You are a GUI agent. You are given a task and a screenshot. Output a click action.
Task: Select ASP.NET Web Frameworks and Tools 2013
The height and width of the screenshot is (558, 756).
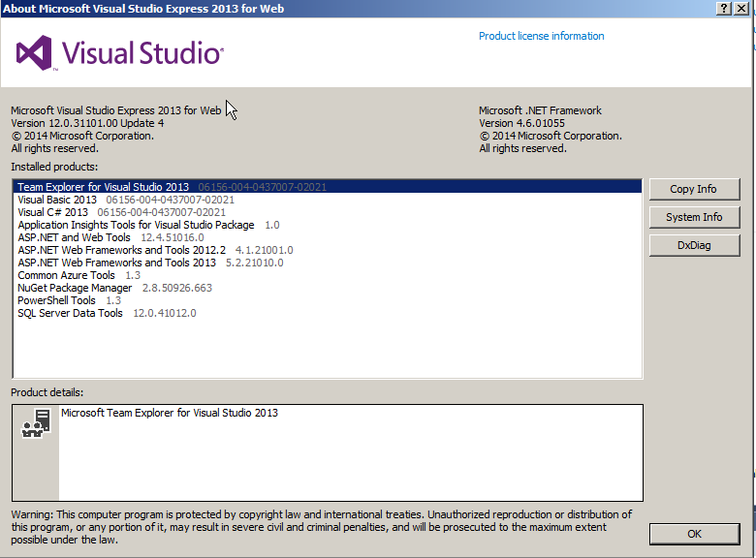coord(328,263)
